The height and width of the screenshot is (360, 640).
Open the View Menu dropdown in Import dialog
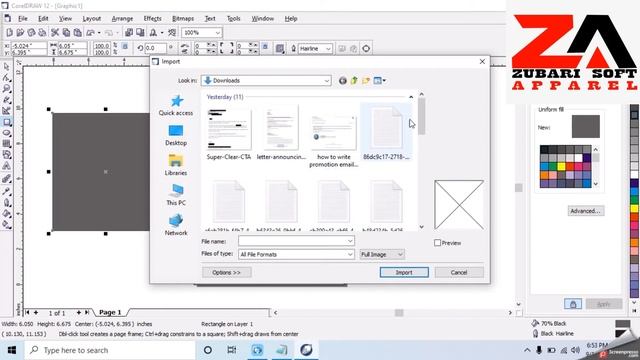pos(380,81)
